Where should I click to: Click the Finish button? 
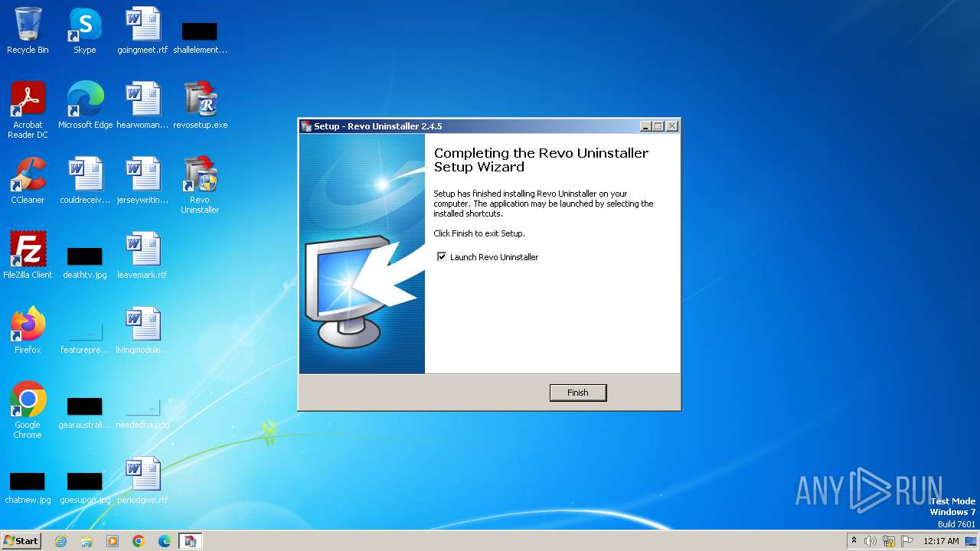click(578, 393)
